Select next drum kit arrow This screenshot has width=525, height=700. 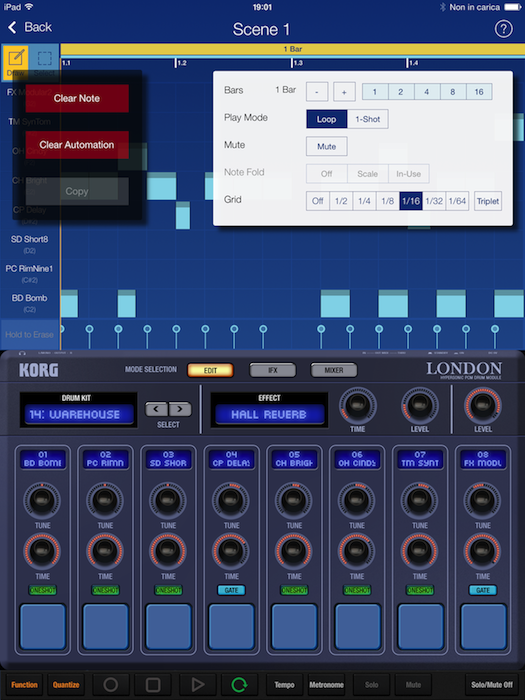pyautogui.click(x=179, y=408)
